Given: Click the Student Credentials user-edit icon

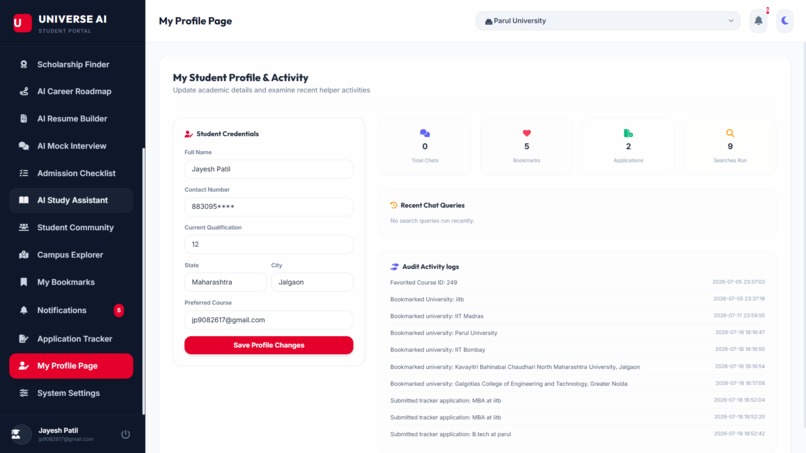Looking at the screenshot, I should point(189,134).
